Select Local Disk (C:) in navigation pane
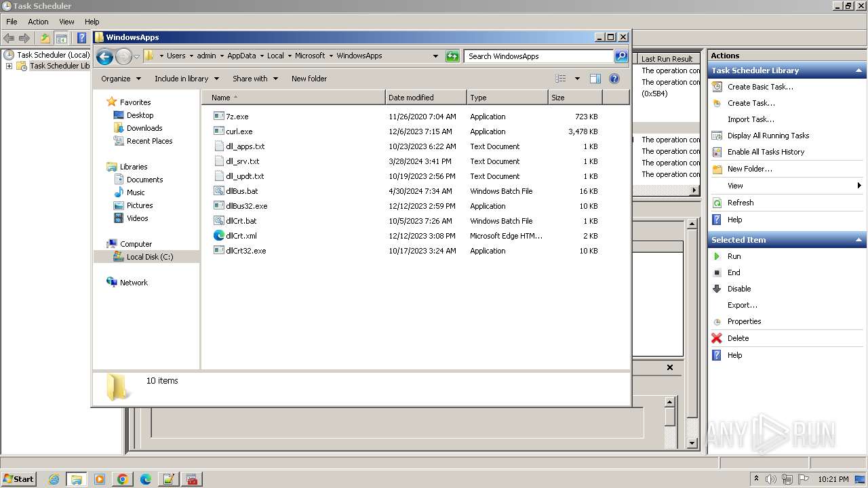 click(x=150, y=257)
